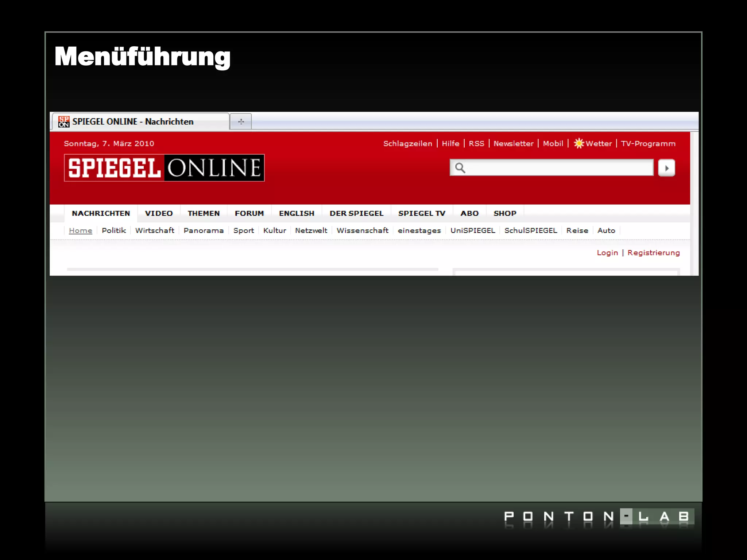Click the SPIEGEL ONLINE logo
747x560 pixels.
point(164,168)
